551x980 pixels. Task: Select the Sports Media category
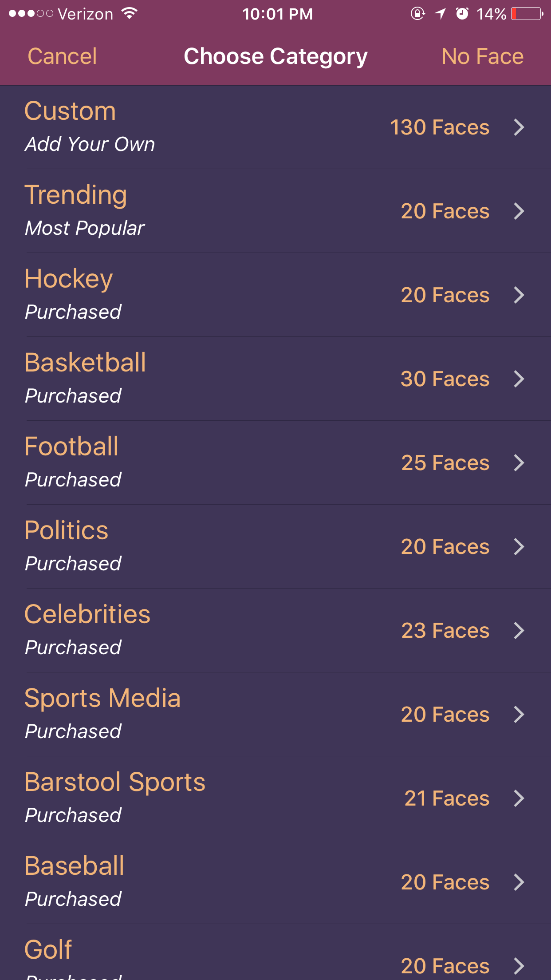click(x=275, y=715)
